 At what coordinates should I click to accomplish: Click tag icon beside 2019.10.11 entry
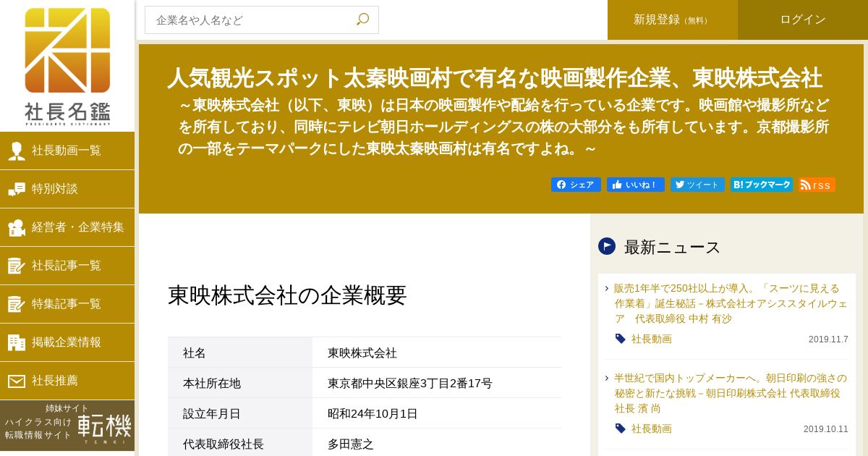[x=621, y=428]
